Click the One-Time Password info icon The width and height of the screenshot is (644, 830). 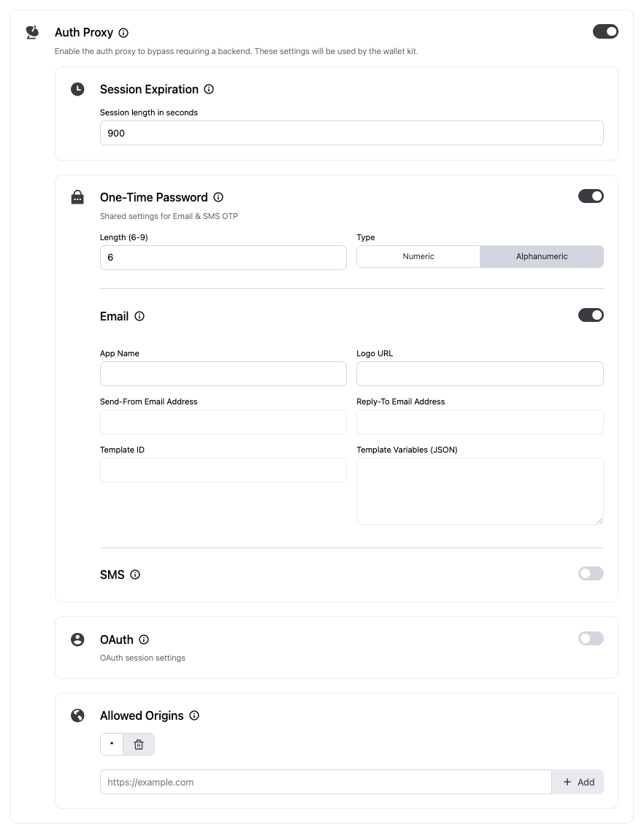coord(218,196)
